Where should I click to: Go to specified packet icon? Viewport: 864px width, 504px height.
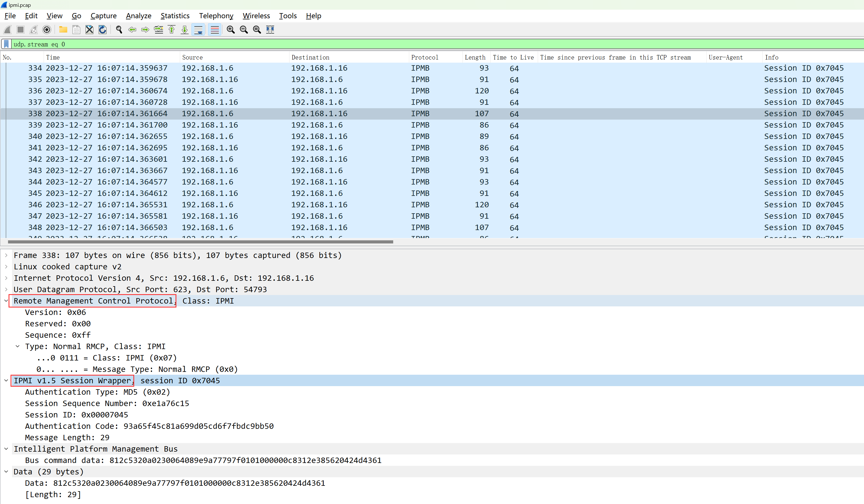(158, 30)
